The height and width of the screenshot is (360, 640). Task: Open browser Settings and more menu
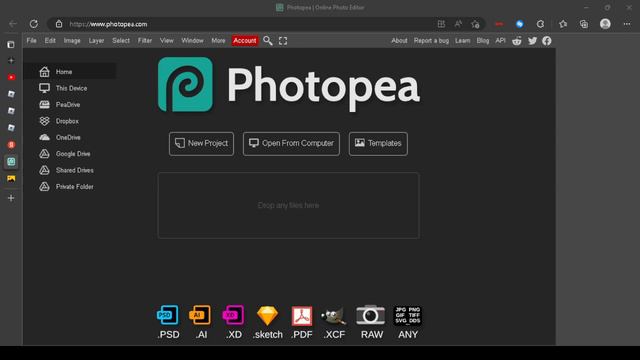click(x=627, y=24)
